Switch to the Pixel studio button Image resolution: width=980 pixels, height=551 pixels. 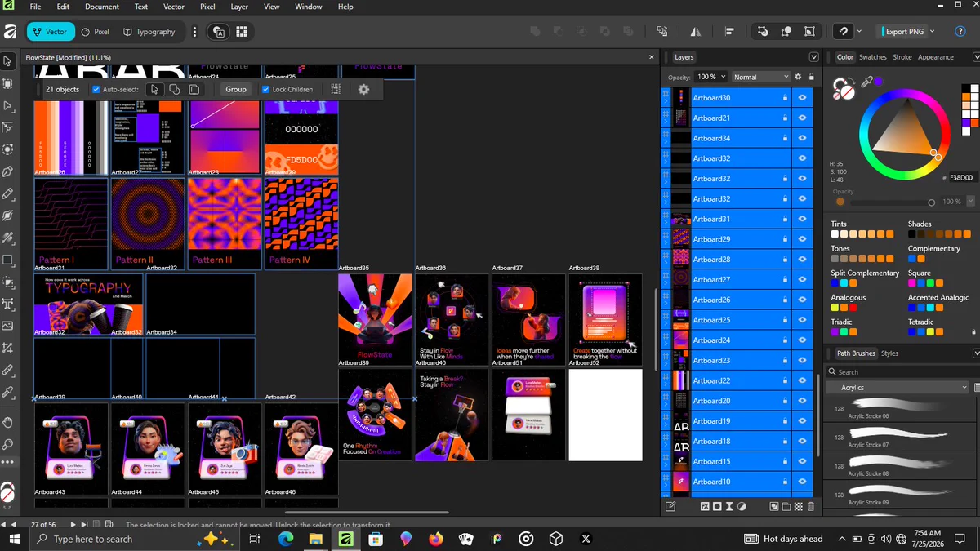click(95, 32)
